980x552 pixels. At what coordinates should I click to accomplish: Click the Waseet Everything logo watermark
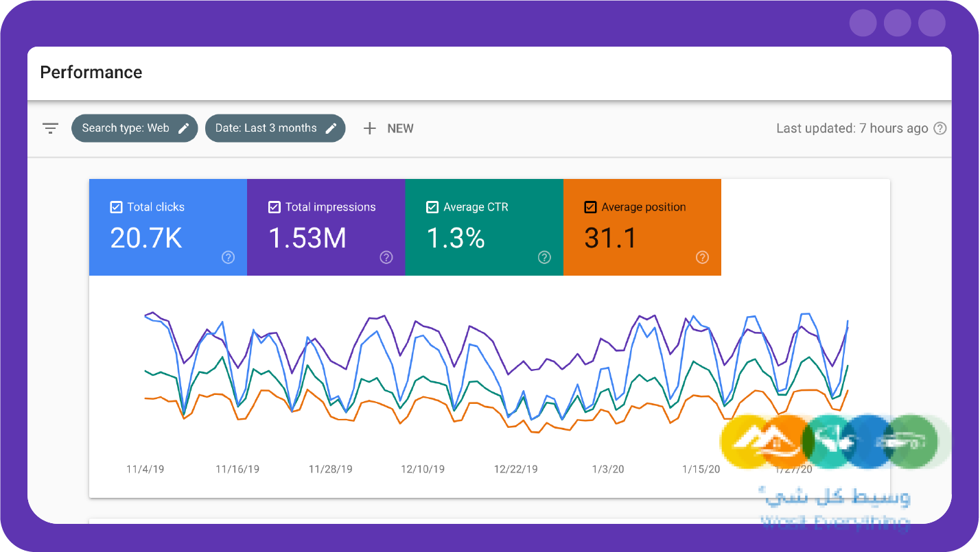point(835,473)
